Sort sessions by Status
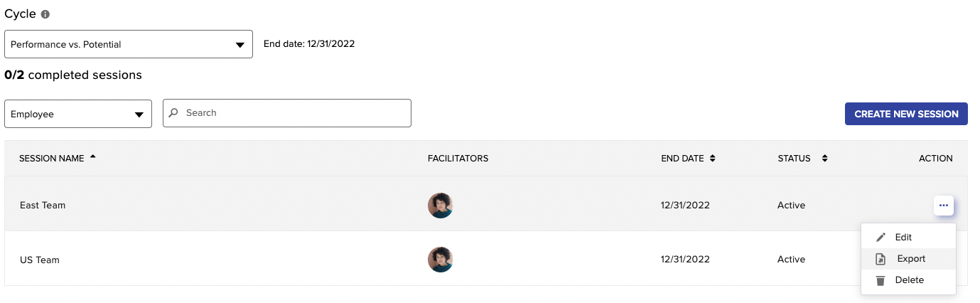The height and width of the screenshot is (303, 980). (824, 159)
